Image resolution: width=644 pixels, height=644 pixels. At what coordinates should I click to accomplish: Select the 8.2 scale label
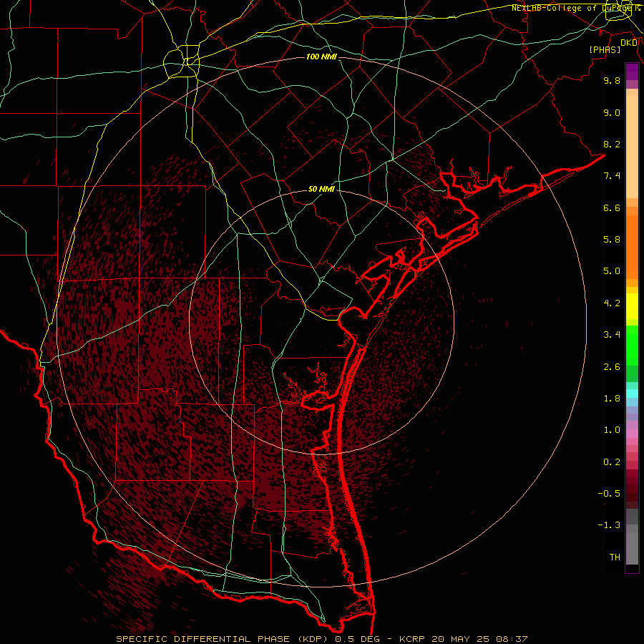pos(612,144)
